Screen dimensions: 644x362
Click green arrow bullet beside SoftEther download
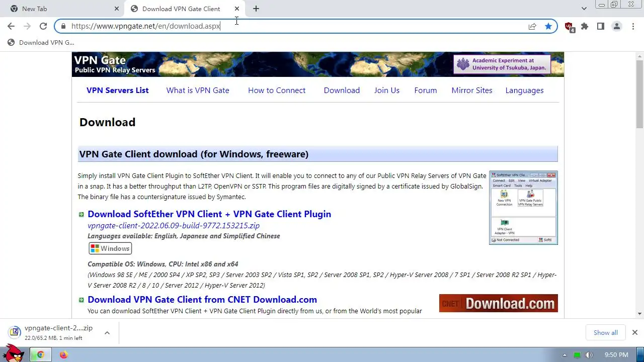(81, 215)
